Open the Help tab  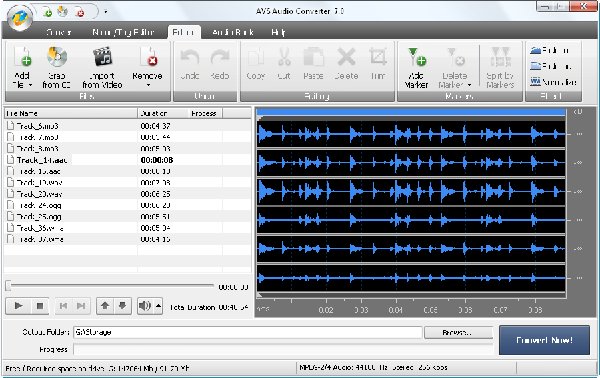[278, 32]
